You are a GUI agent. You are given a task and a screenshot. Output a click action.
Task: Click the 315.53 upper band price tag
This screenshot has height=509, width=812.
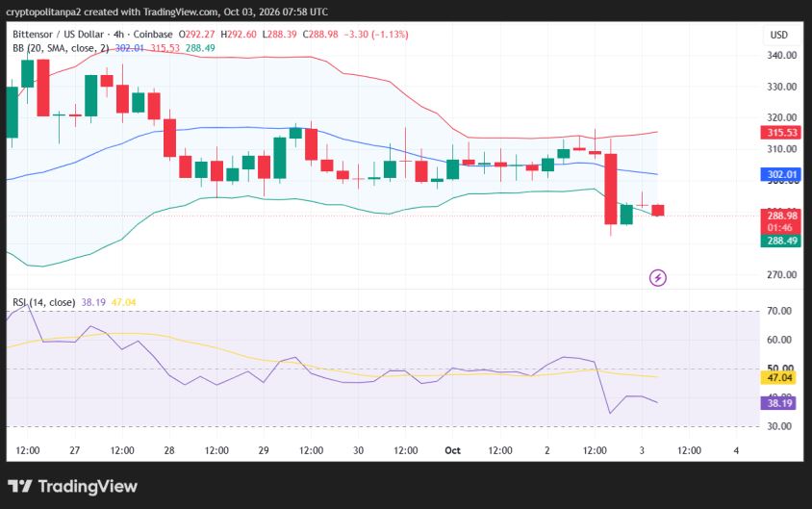pyautogui.click(x=781, y=132)
